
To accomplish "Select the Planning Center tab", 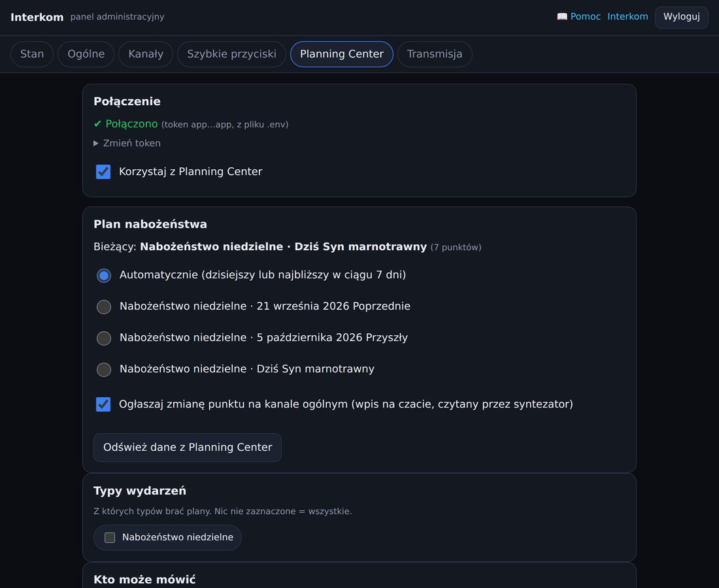I will 342,54.
